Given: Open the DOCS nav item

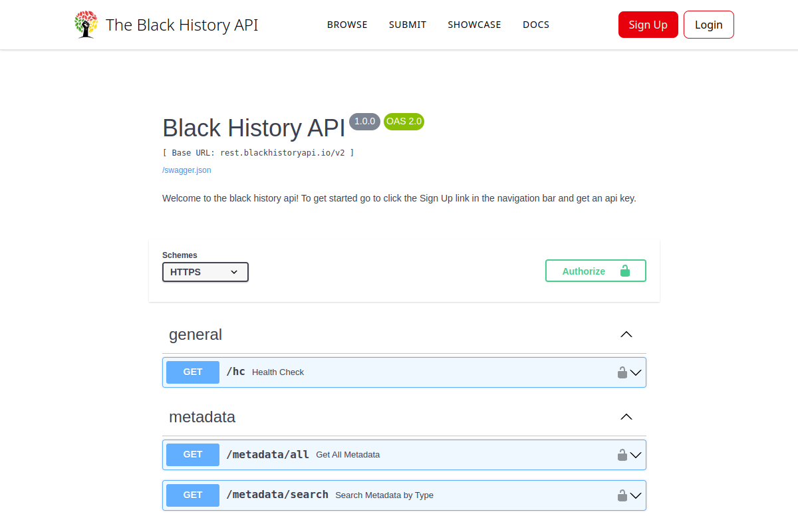Looking at the screenshot, I should [x=536, y=25].
